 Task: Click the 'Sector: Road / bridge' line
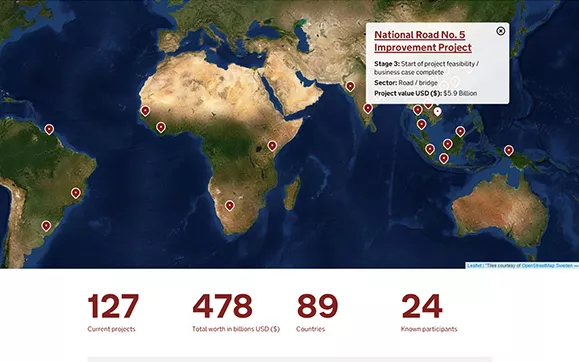tap(406, 83)
